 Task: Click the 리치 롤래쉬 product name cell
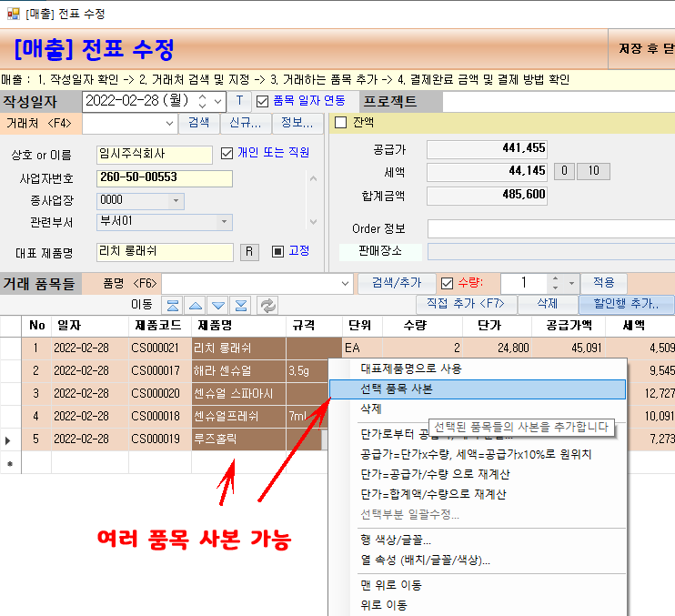(x=239, y=348)
